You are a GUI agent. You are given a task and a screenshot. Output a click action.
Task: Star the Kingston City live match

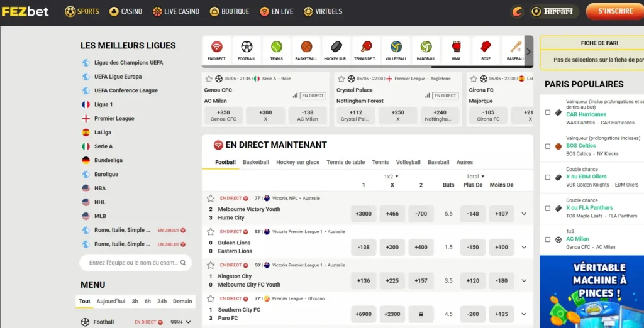pos(211,265)
